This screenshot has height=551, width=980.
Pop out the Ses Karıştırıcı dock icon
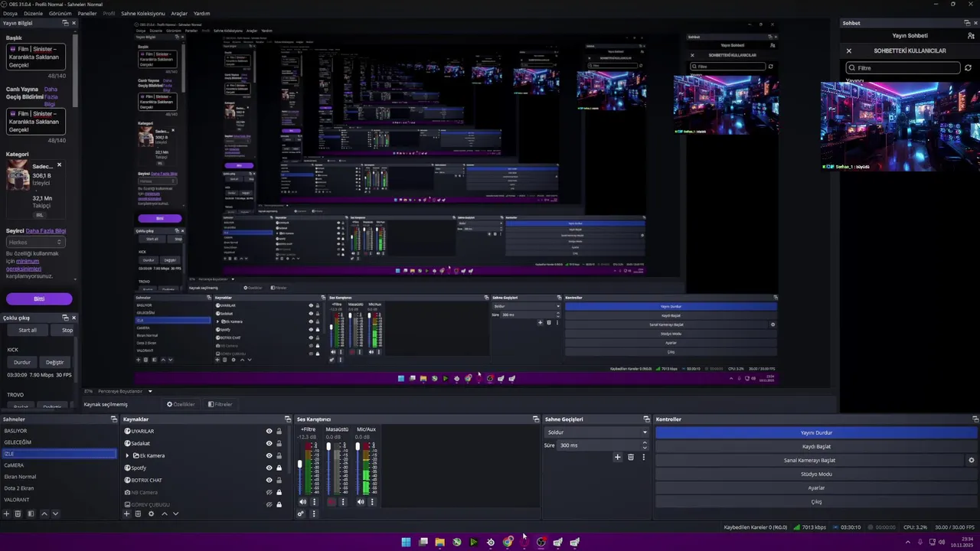pyautogui.click(x=536, y=419)
